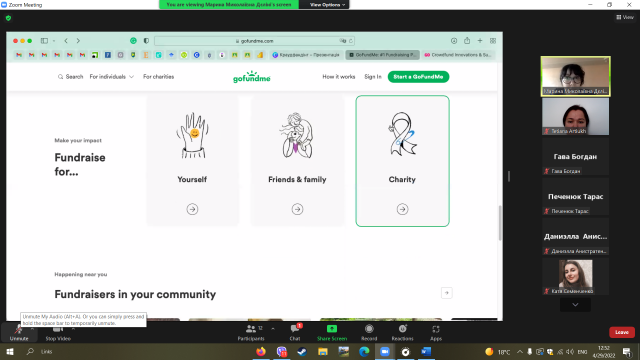Image resolution: width=640 pixels, height=360 pixels.
Task: Leave the Zoom meeting
Action: click(x=622, y=332)
